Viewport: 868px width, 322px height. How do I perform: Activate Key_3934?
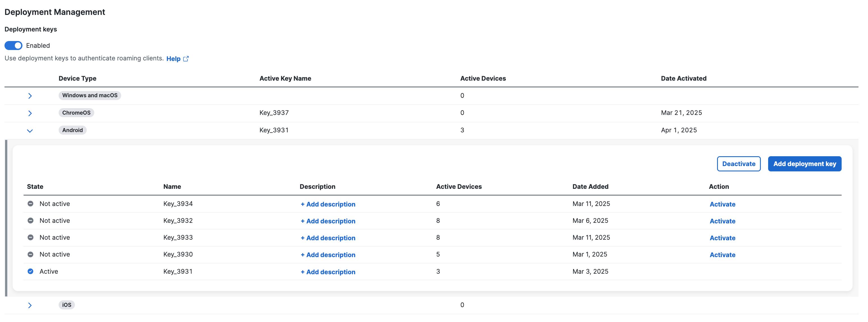pyautogui.click(x=722, y=204)
